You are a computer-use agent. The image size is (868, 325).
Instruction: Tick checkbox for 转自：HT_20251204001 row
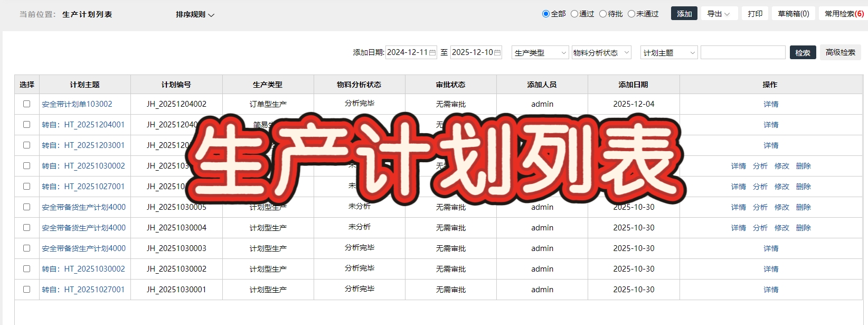(27, 125)
